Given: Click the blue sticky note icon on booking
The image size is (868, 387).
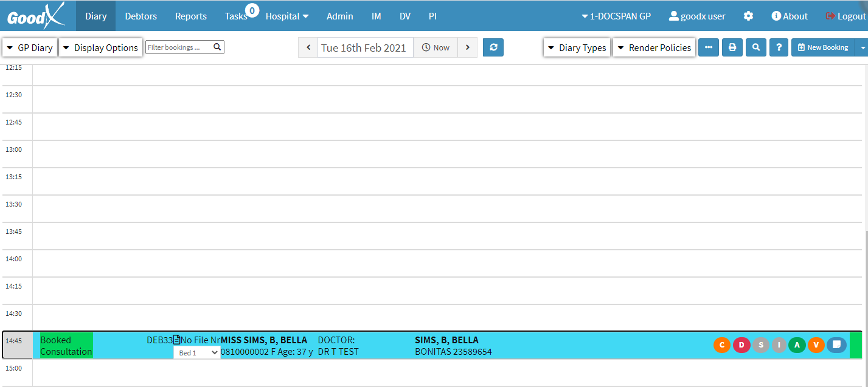Looking at the screenshot, I should (x=836, y=345).
